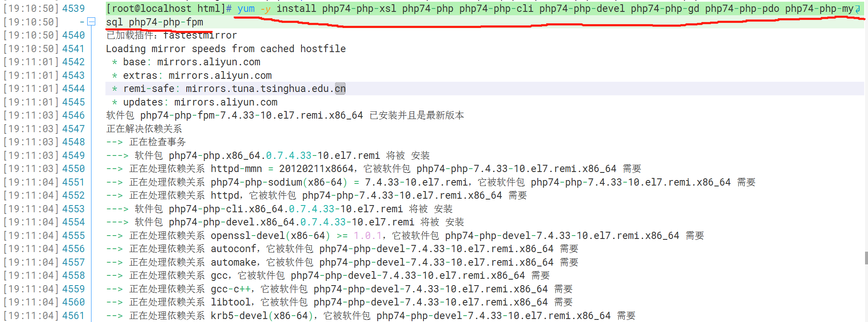868x322 pixels.
Task: Click the vertical scrollbar thumb at right edge
Action: coord(866,258)
